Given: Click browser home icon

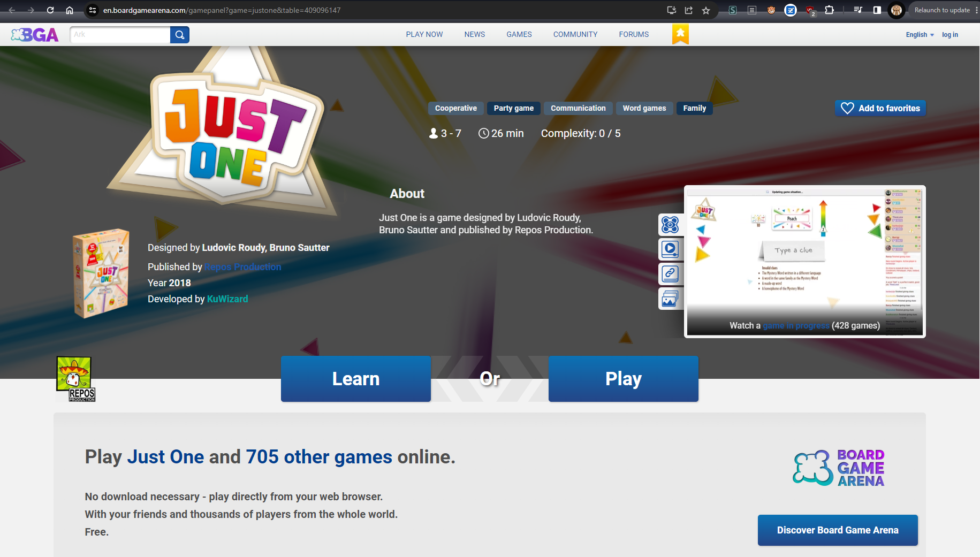Looking at the screenshot, I should (70, 10).
